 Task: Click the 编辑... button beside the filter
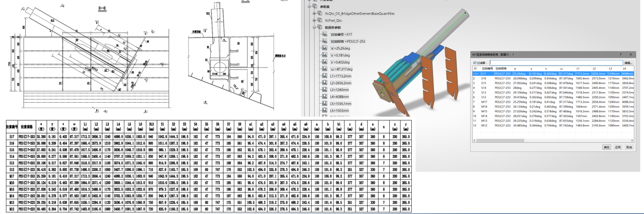pyautogui.click(x=628, y=63)
